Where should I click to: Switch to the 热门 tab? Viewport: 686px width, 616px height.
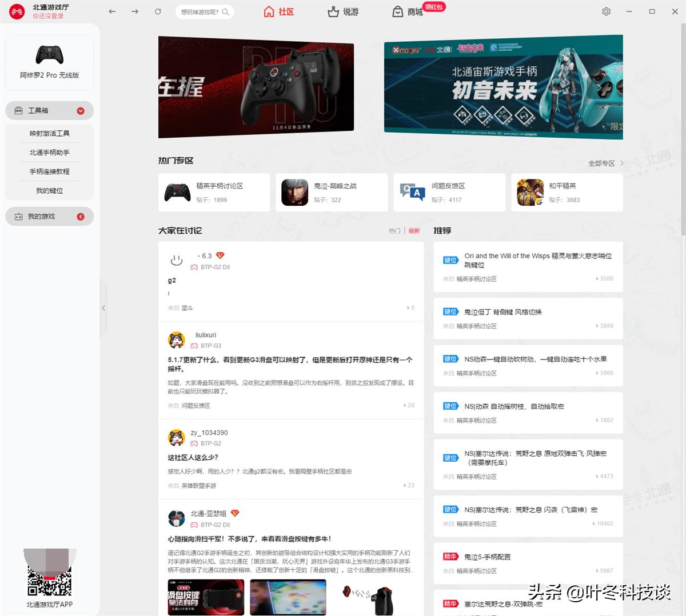tap(394, 230)
